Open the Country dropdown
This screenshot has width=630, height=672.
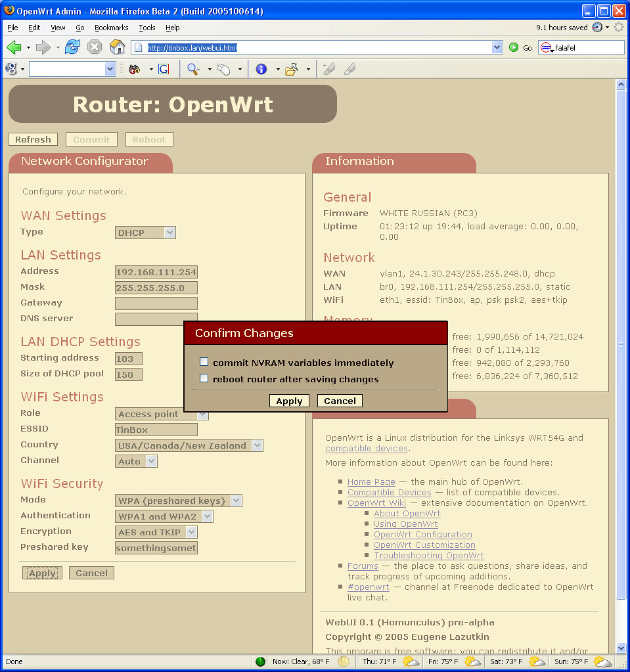coord(189,446)
